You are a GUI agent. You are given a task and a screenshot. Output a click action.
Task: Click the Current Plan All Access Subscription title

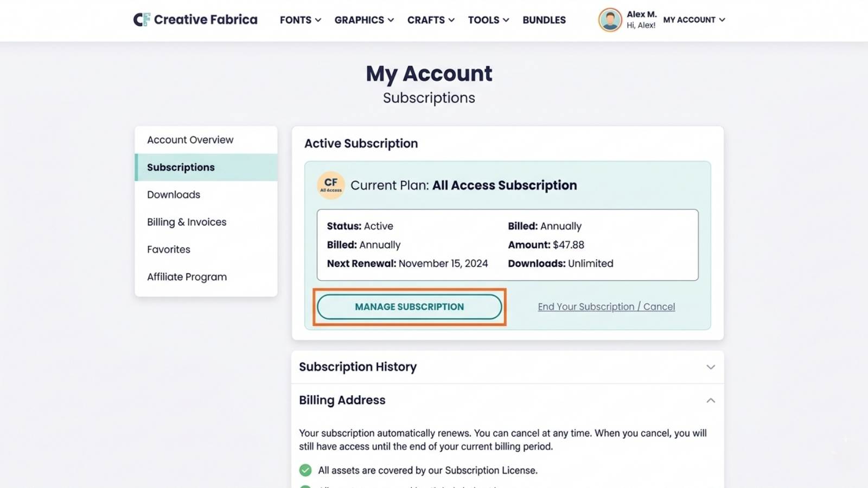point(464,185)
